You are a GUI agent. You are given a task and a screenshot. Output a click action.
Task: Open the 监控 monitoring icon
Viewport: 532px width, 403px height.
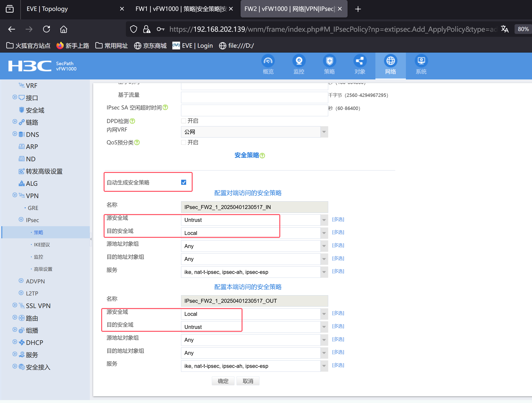click(299, 61)
